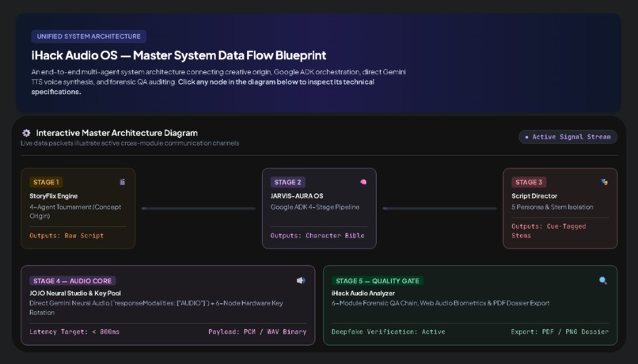Click the pink brain icon in the Stage 2 card
This screenshot has width=638, height=364.
point(363,182)
